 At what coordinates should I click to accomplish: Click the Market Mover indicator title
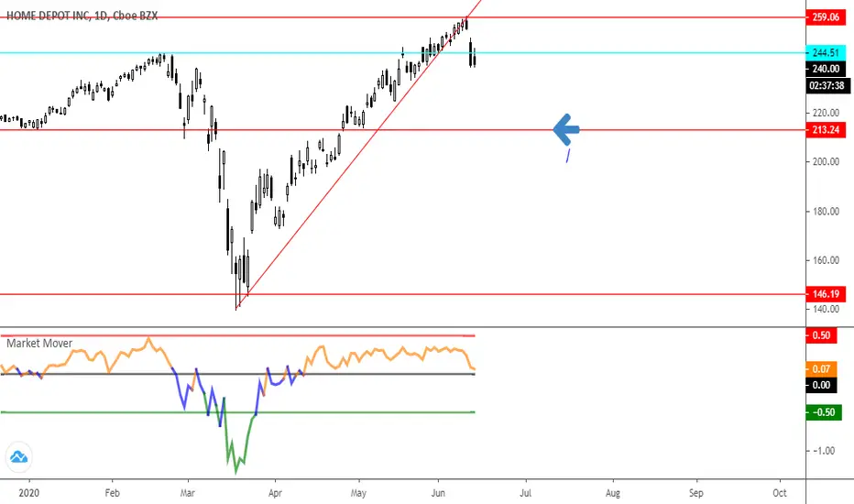39,344
